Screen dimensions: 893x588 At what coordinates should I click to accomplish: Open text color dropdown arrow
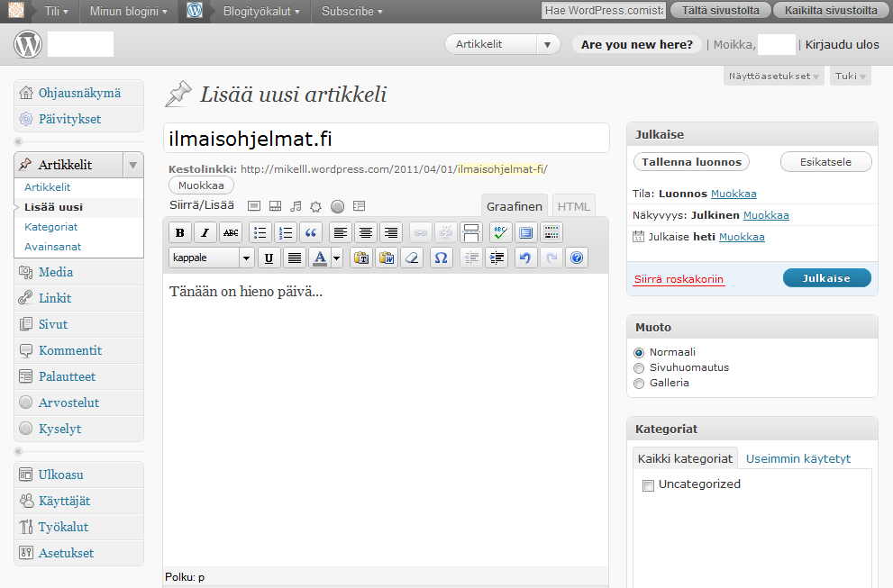tap(337, 258)
